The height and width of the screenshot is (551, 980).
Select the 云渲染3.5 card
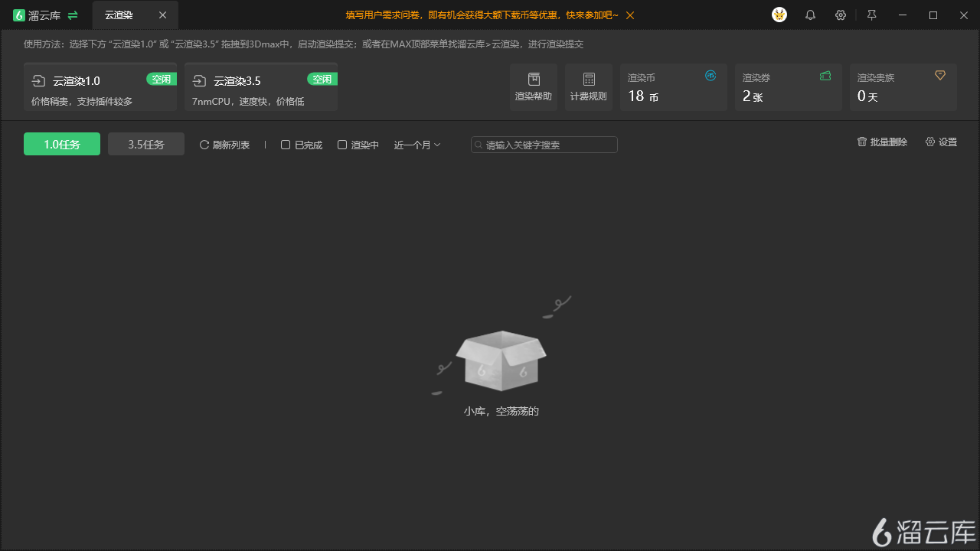(x=261, y=87)
